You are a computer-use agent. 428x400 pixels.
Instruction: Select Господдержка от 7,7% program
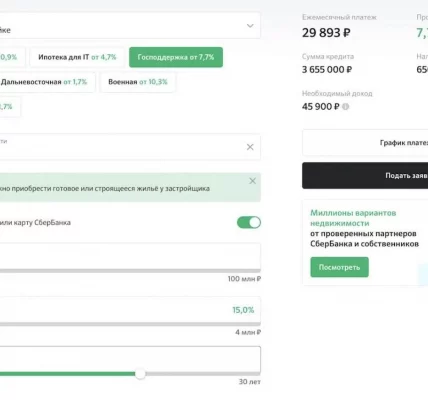coord(176,57)
